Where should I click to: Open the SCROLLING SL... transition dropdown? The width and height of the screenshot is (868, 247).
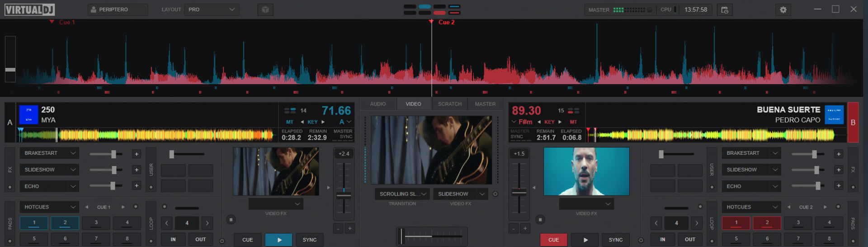tap(402, 194)
